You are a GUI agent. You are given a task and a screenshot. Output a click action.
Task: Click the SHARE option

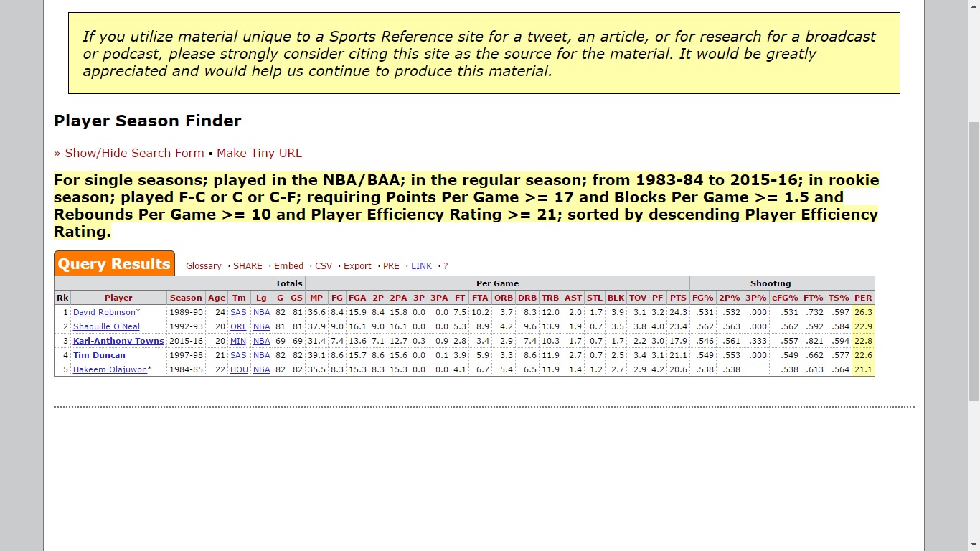click(248, 265)
